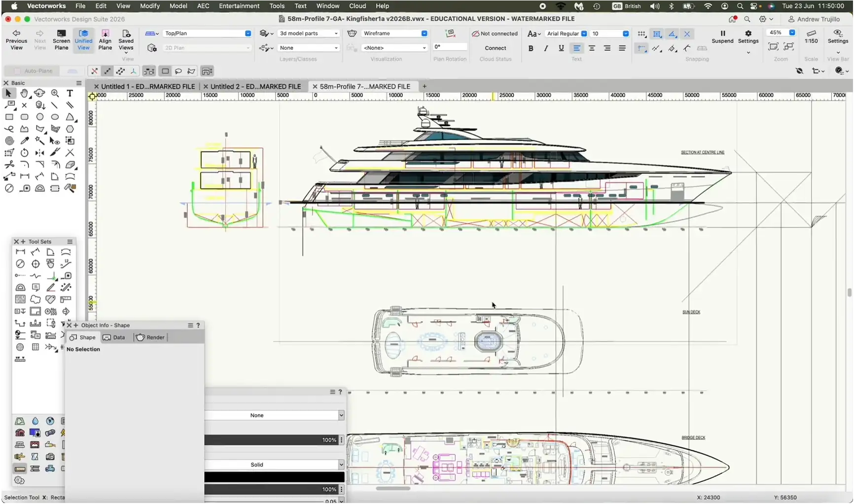Click the black pen color swatch
854x504 pixels.
point(274,477)
